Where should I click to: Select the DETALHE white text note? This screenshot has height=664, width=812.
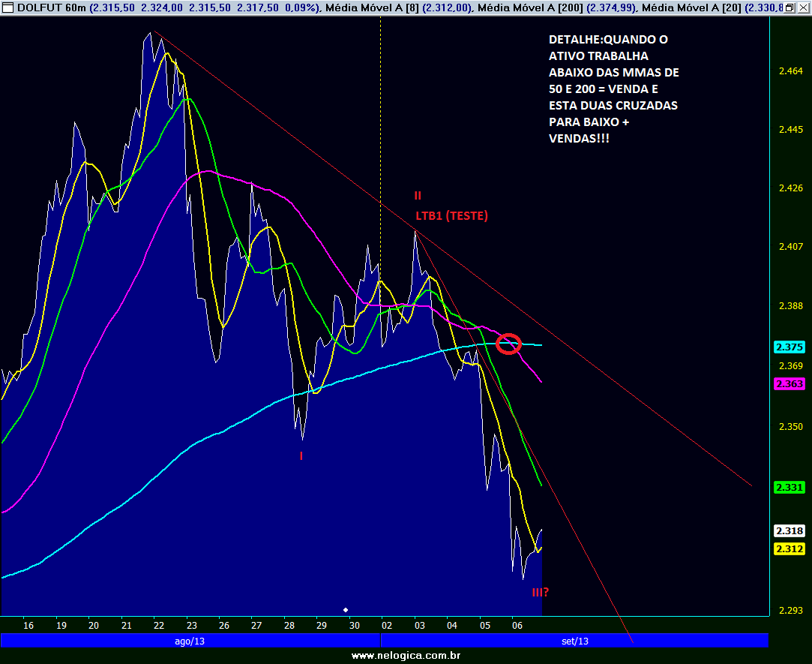point(613,89)
